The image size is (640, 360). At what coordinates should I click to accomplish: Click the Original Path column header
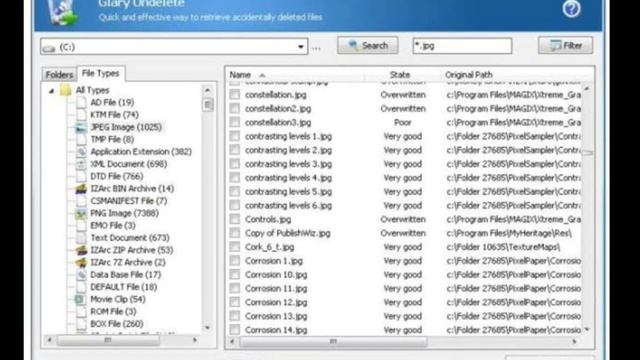(x=469, y=75)
